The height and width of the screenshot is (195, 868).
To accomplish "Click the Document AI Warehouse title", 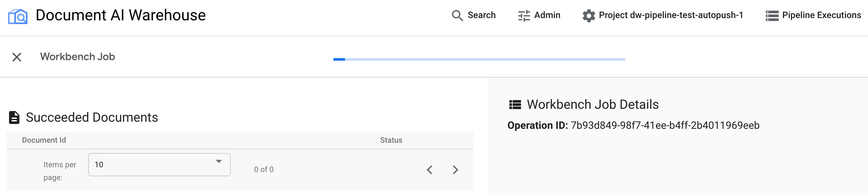I will click(121, 15).
